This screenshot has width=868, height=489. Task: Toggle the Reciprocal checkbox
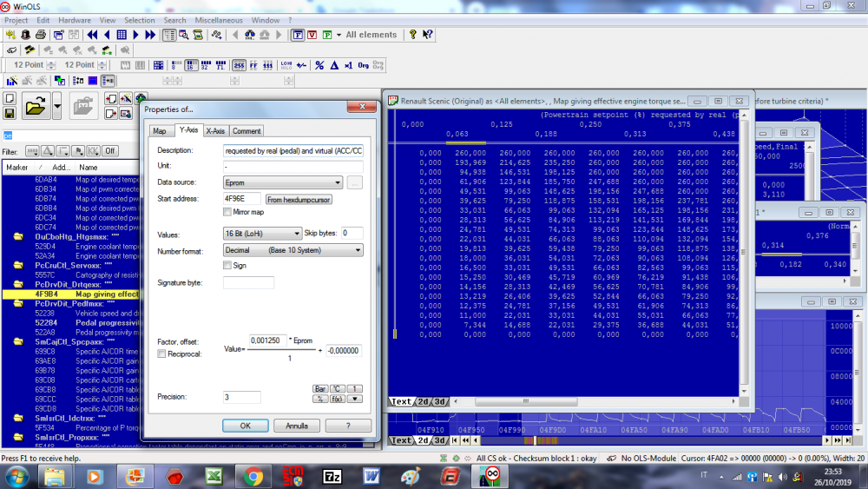161,354
